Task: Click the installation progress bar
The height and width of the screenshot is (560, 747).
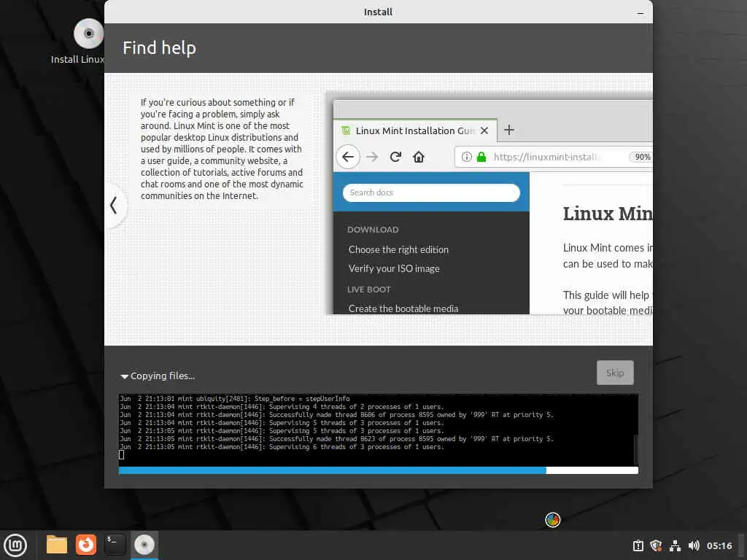Action: 379,470
